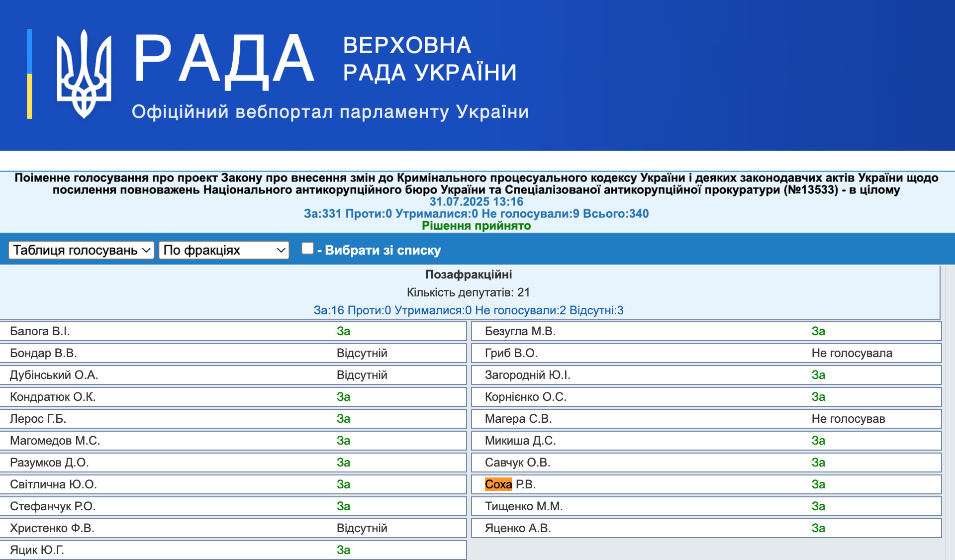Open the По фракціях dropdown
Screen dimensions: 955x560
point(224,250)
